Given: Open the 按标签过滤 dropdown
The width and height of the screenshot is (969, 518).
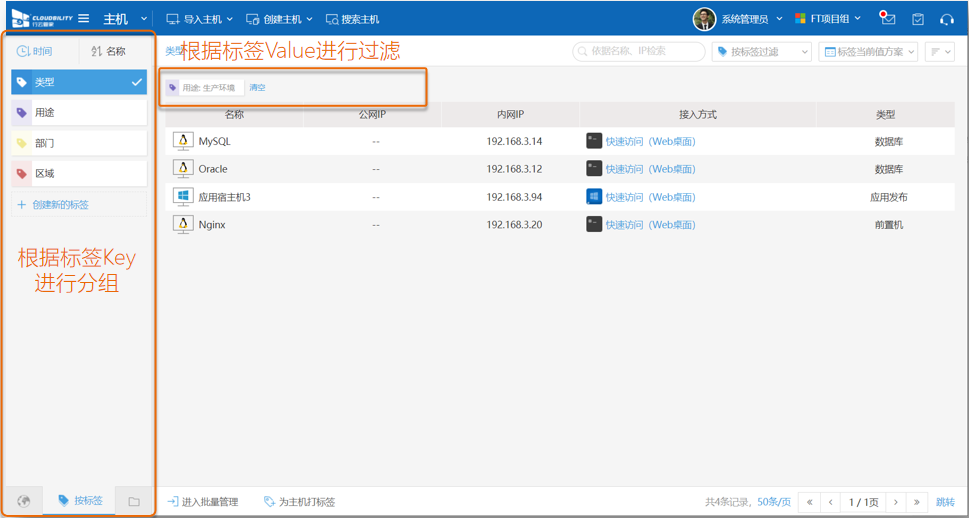Looking at the screenshot, I should (x=761, y=51).
